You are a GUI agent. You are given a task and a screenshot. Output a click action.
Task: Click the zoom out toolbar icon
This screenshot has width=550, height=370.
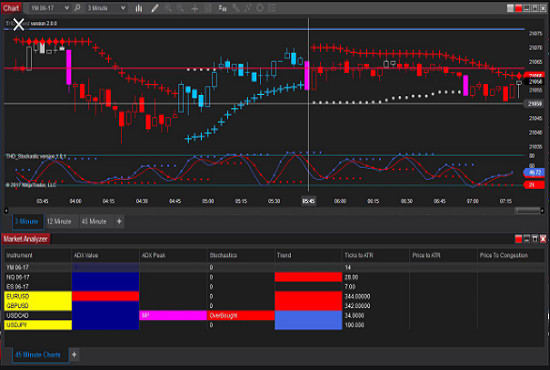point(181,8)
